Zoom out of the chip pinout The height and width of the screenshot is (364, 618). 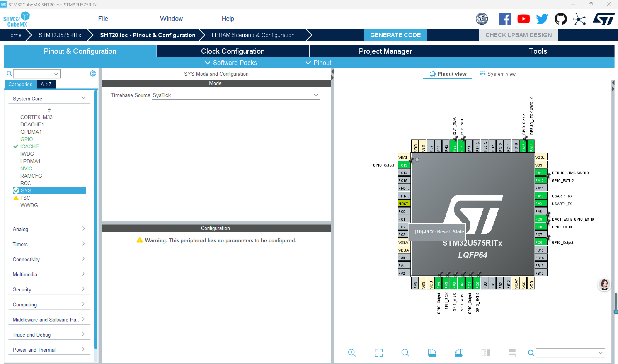click(405, 353)
